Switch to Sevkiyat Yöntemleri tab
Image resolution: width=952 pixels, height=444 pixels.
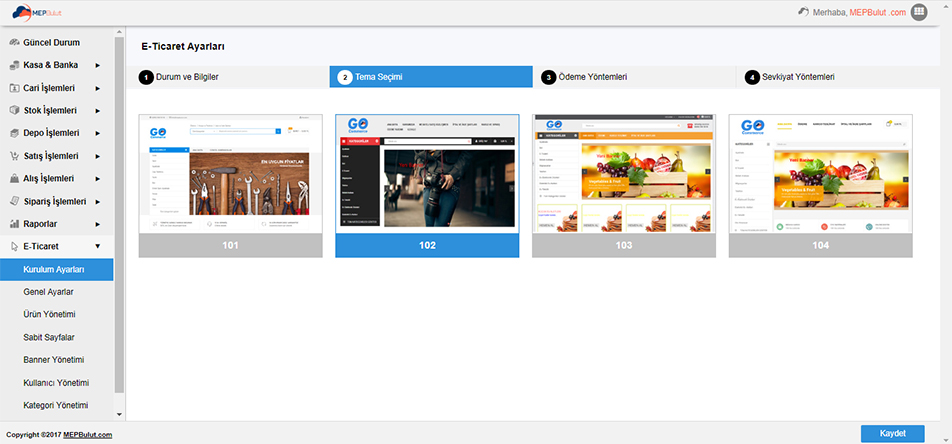[x=838, y=77]
